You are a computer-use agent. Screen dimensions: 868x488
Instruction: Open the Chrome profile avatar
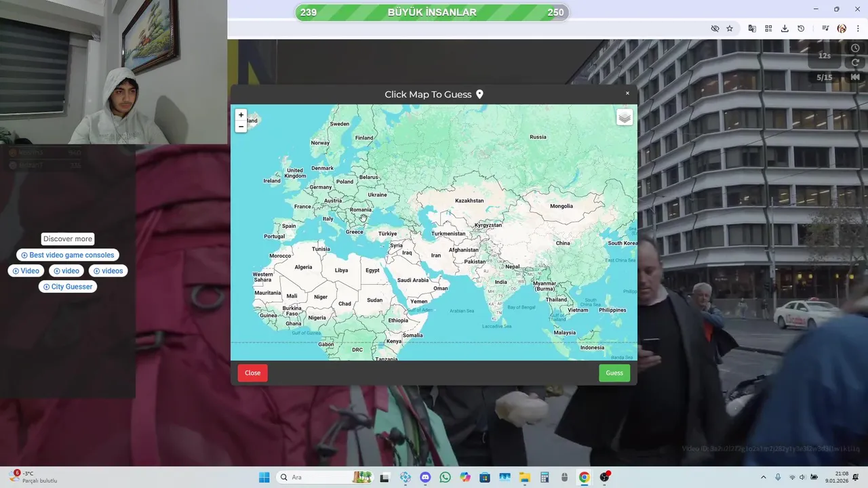point(842,28)
